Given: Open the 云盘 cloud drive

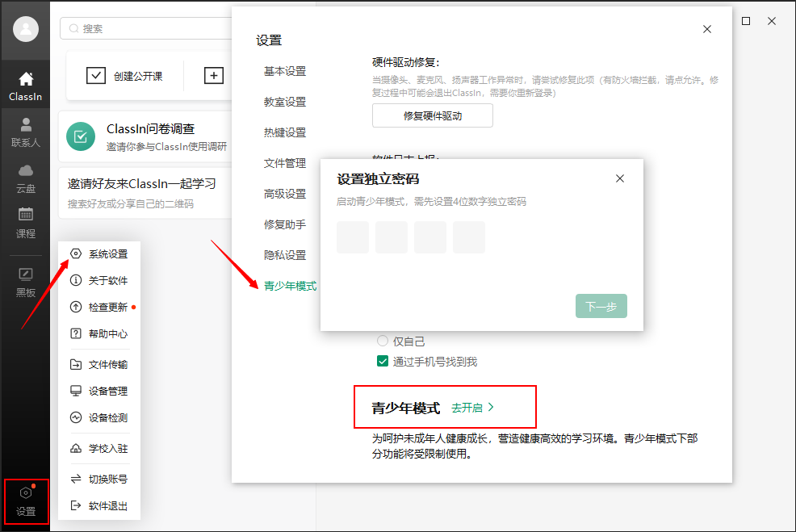Looking at the screenshot, I should (x=25, y=178).
